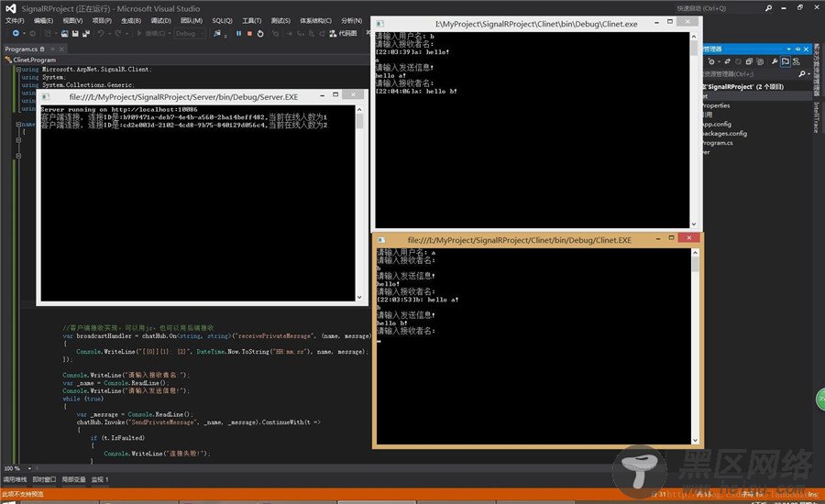This screenshot has height=504, width=825.
Task: Open the 测试(S) menu
Action: (x=280, y=20)
